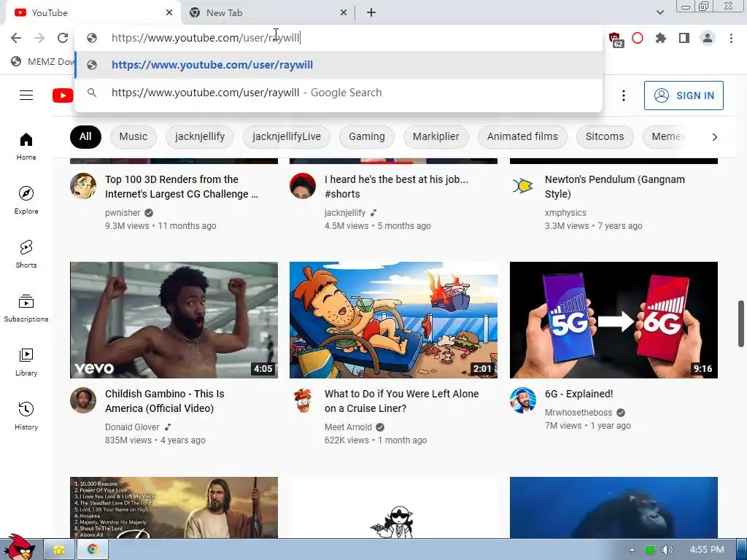Select the jacknjellify filter chip

(200, 136)
